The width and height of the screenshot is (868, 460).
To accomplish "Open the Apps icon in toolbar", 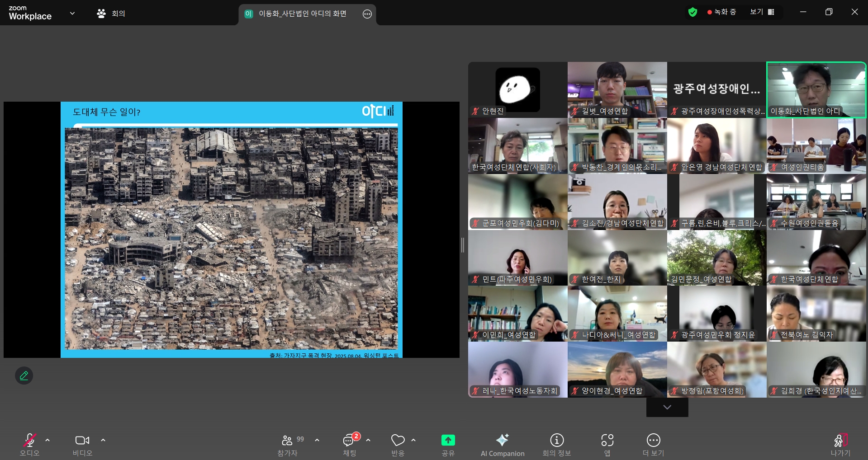I will pos(607,445).
